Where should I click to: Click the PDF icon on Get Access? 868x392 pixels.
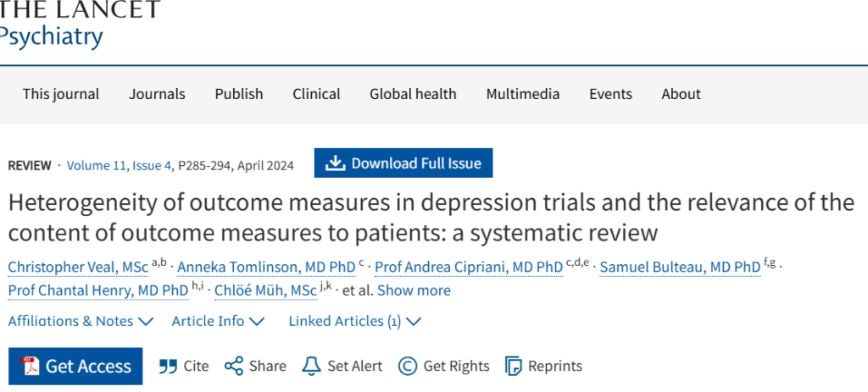(x=28, y=366)
